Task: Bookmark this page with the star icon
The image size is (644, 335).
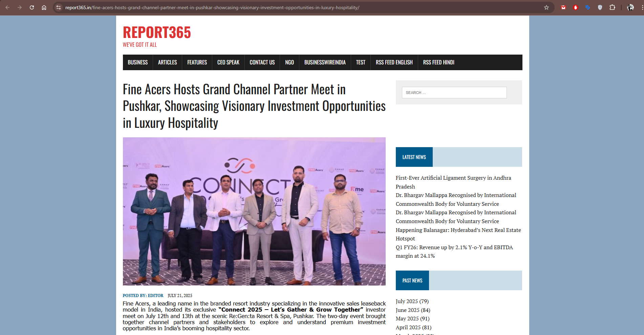Action: (x=546, y=7)
